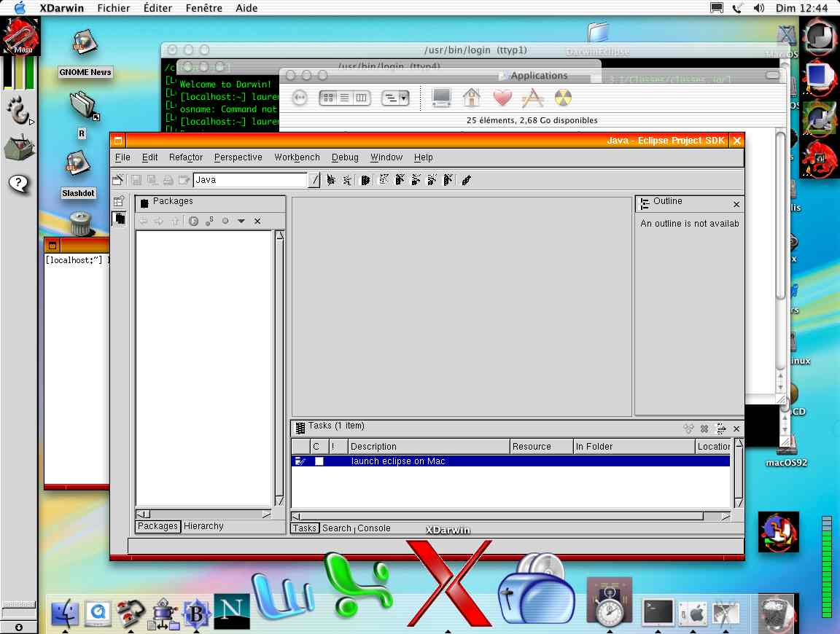Open the XDarwin Fichier menu
This screenshot has height=634, width=840.
(114, 8)
